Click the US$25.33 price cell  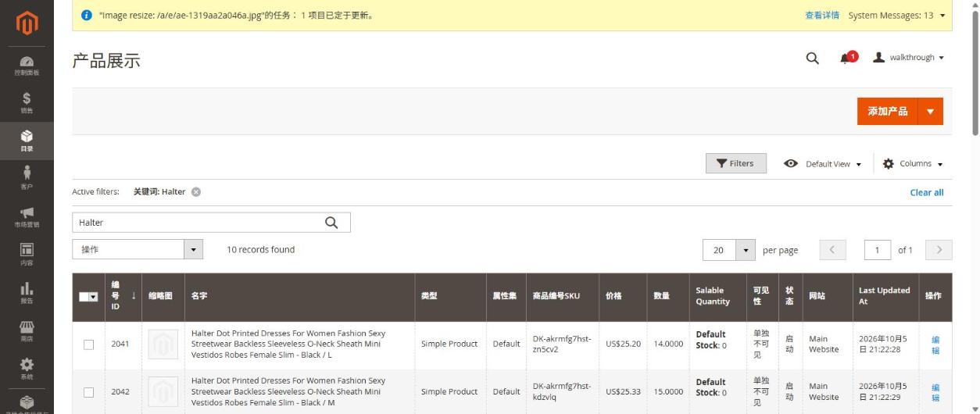pyautogui.click(x=623, y=392)
